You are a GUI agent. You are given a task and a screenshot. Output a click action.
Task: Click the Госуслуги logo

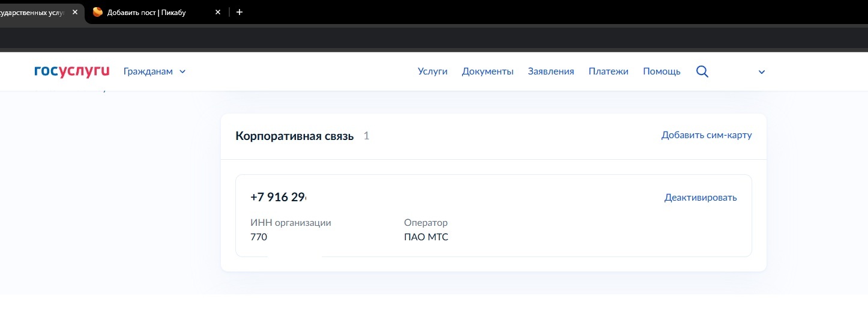71,71
